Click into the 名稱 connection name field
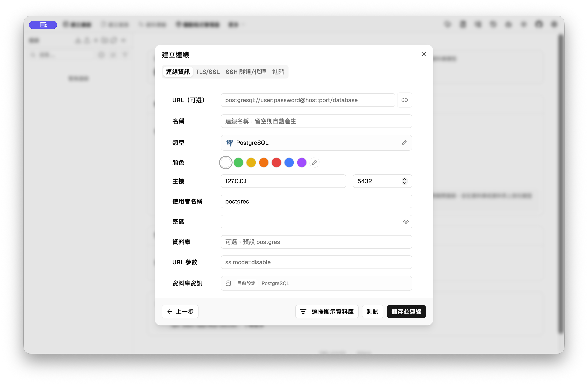 (x=316, y=121)
